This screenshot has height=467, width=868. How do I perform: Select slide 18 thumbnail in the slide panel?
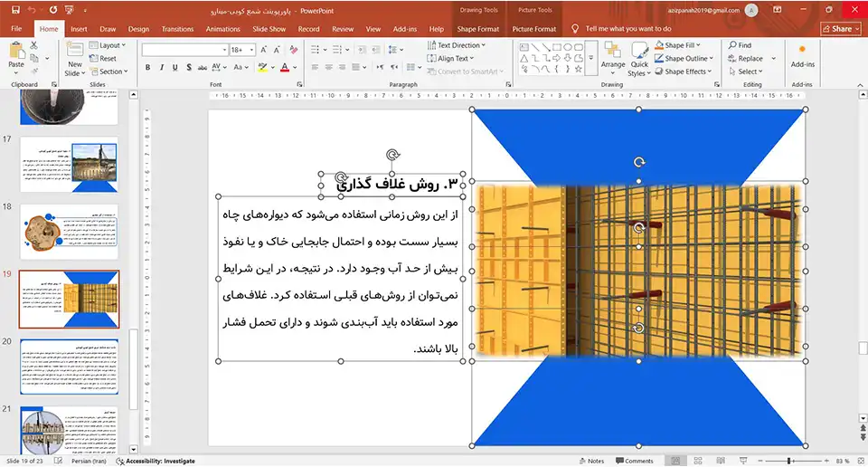tap(70, 232)
